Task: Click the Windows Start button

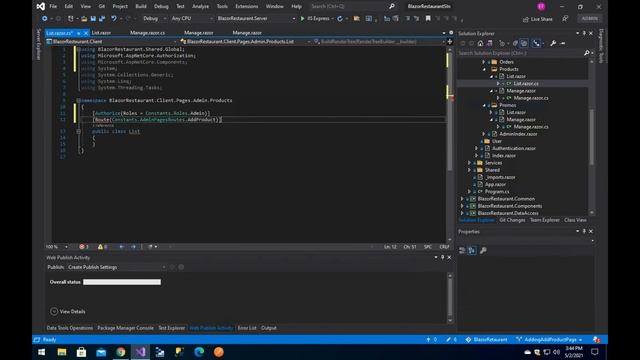Action: coord(42,352)
